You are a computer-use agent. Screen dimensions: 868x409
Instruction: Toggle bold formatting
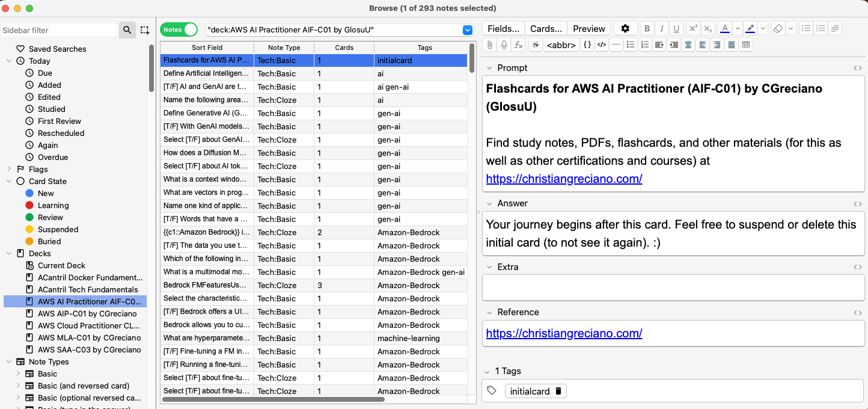coord(647,29)
